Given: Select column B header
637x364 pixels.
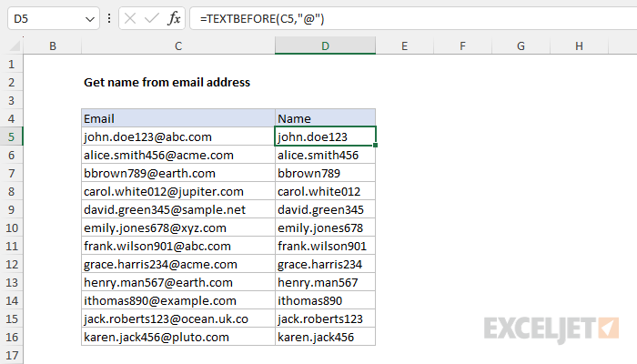Looking at the screenshot, I should (53, 45).
